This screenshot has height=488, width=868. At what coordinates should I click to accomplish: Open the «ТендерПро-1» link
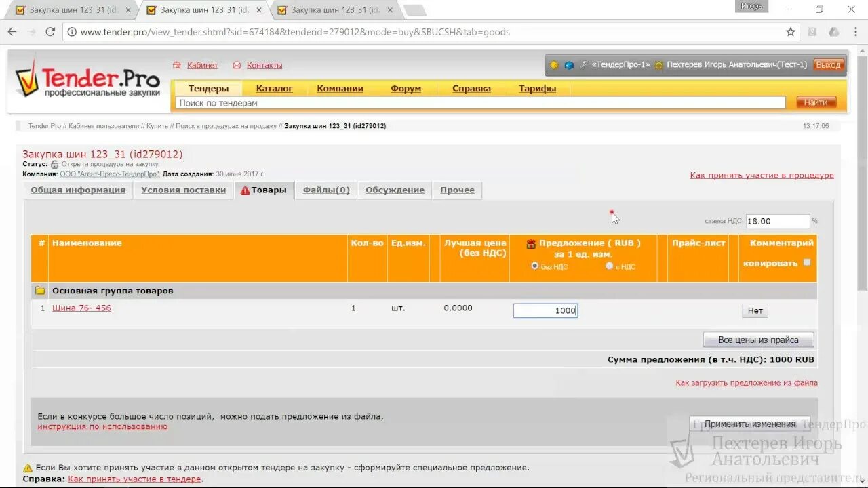pos(620,65)
